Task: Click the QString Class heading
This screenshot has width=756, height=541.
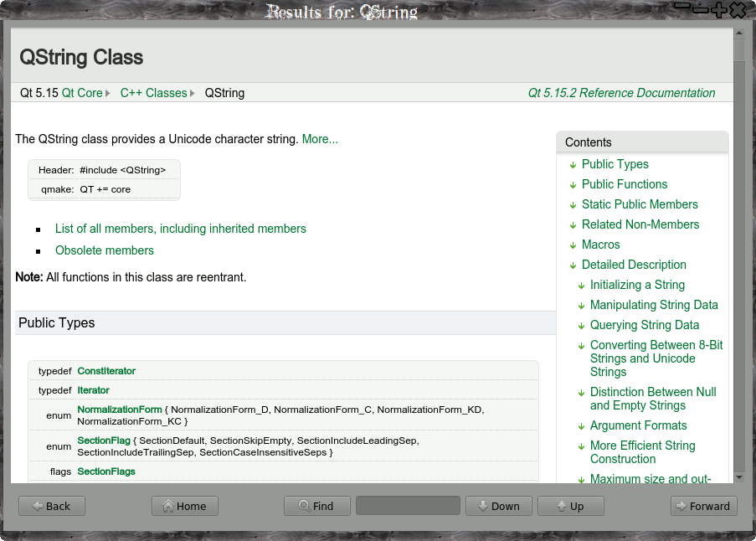Action: tap(81, 57)
